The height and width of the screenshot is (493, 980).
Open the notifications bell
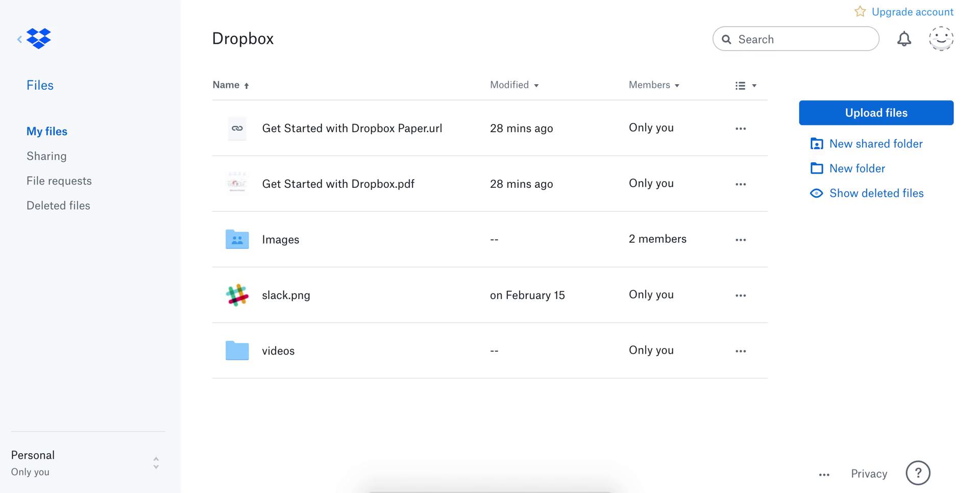pyautogui.click(x=904, y=39)
